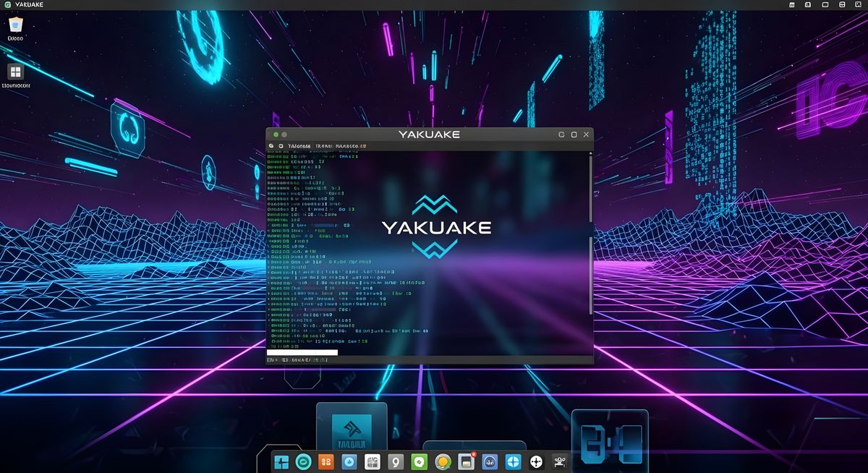Click the green dot in Yakuake title bar
The width and height of the screenshot is (868, 473).
point(276,135)
